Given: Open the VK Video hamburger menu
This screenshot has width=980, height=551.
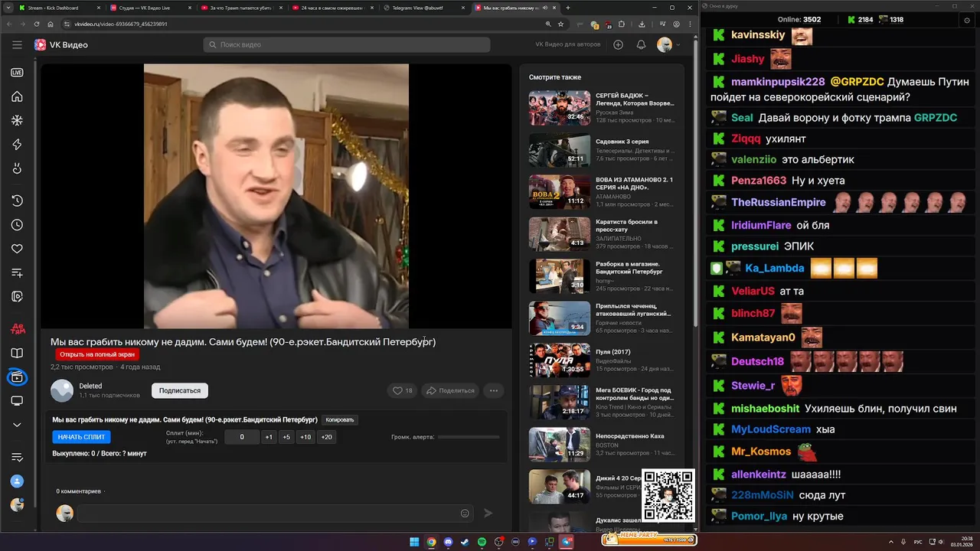Looking at the screenshot, I should click(17, 44).
